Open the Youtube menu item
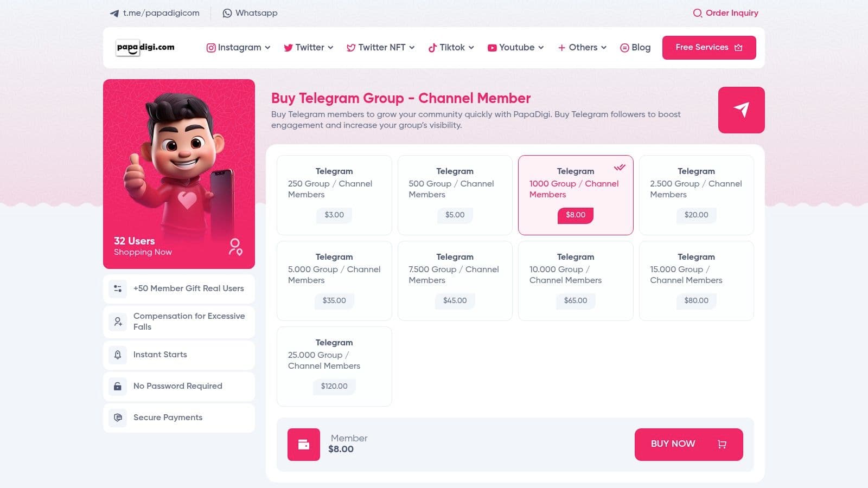 [x=515, y=48]
